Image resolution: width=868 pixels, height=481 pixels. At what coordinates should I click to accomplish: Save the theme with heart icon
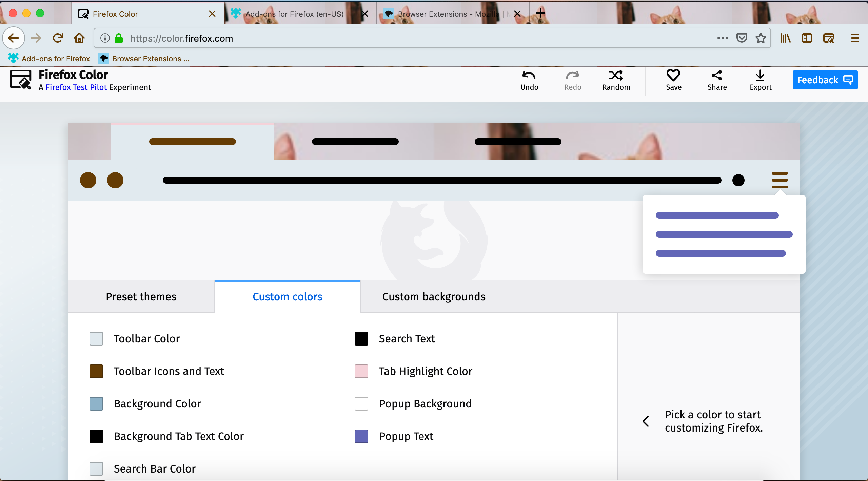673,80
